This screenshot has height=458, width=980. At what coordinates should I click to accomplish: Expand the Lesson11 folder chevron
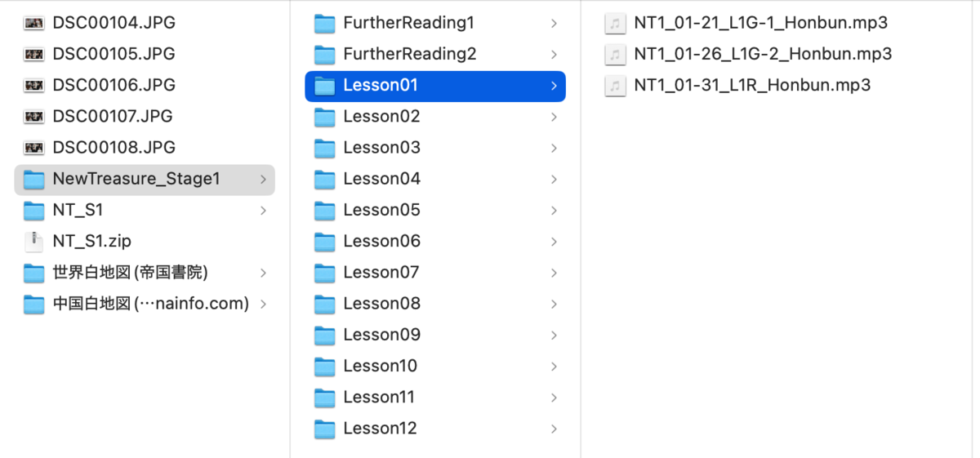[x=554, y=397]
